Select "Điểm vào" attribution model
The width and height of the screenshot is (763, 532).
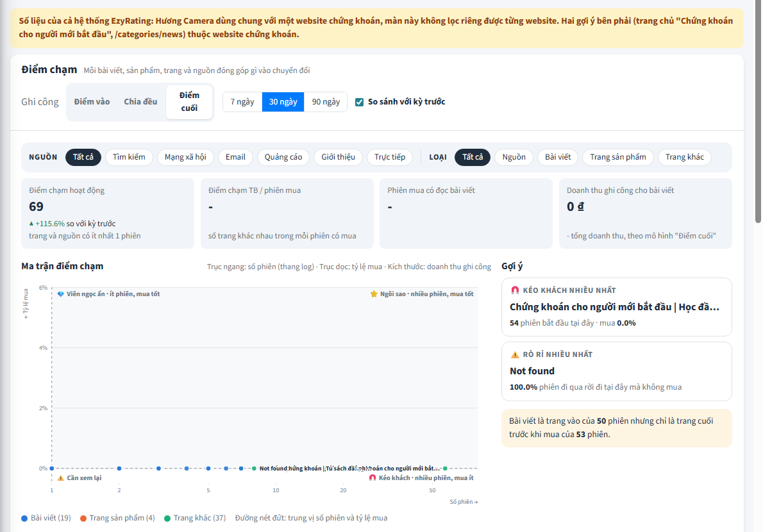pos(92,102)
